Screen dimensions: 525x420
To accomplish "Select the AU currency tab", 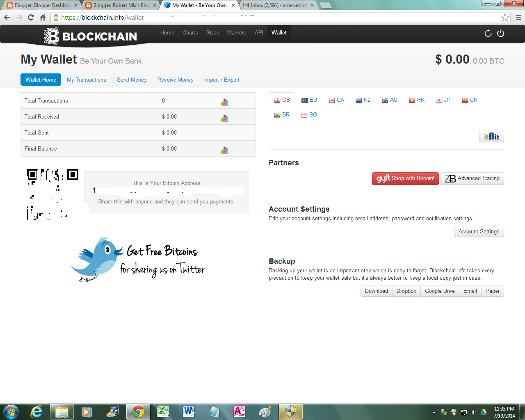I will [x=390, y=100].
